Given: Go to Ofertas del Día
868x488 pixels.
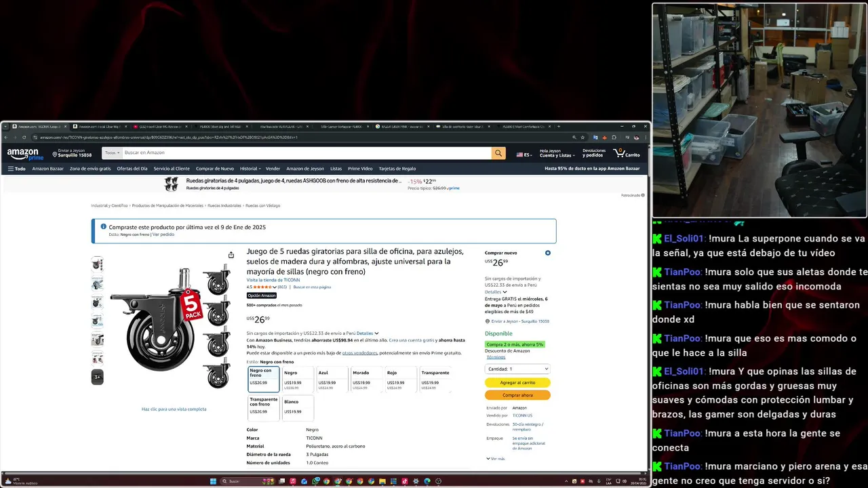Looking at the screenshot, I should (132, 169).
